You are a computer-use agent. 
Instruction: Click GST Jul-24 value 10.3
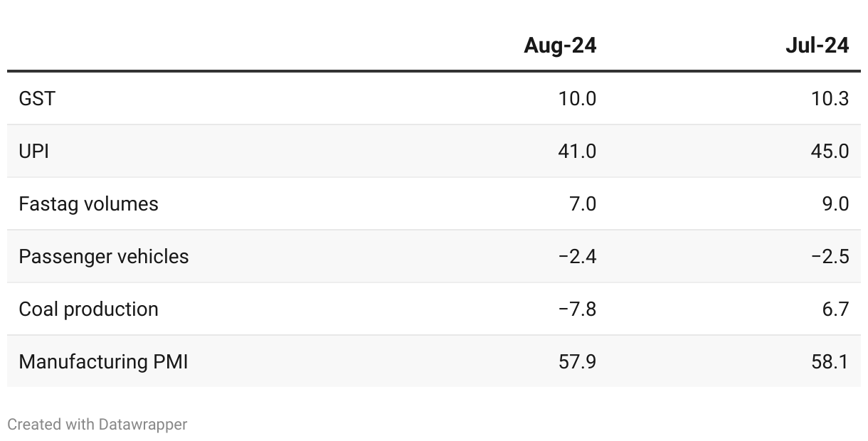click(830, 99)
